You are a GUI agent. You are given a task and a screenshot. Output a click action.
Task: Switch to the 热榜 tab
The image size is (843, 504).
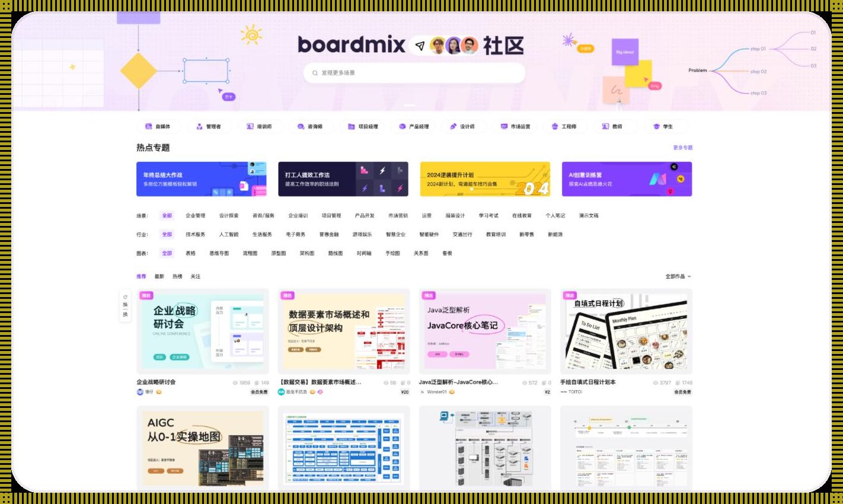click(177, 276)
